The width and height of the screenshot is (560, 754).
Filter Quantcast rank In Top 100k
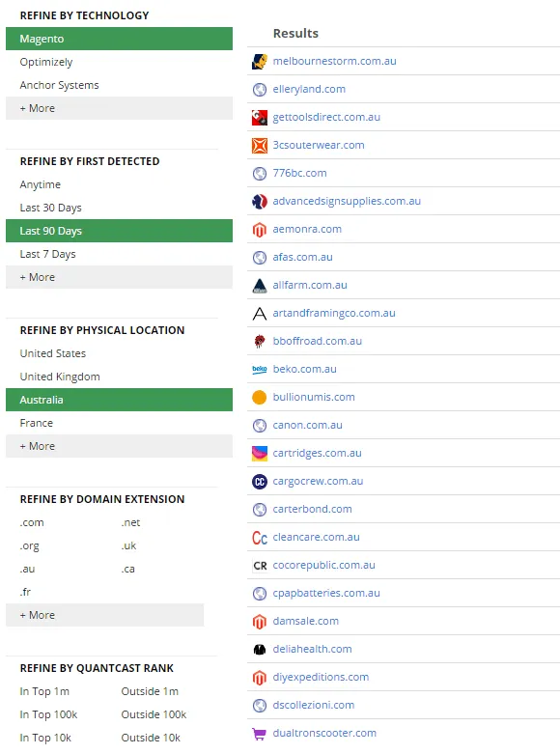point(48,714)
